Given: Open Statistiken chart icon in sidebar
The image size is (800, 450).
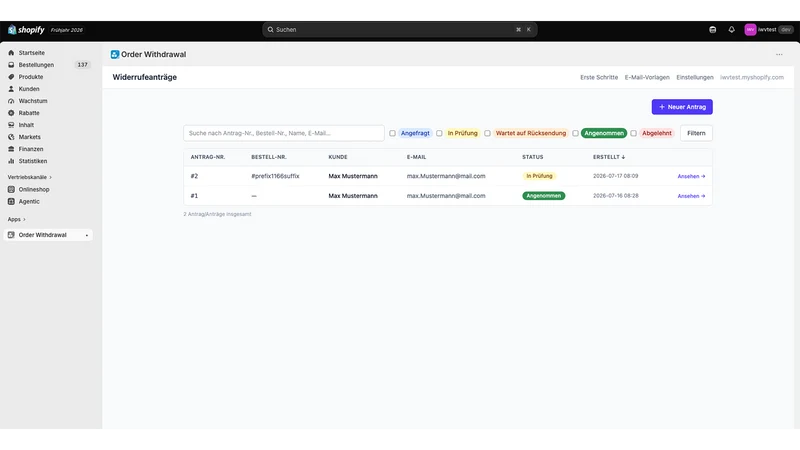Looking at the screenshot, I should point(11,161).
